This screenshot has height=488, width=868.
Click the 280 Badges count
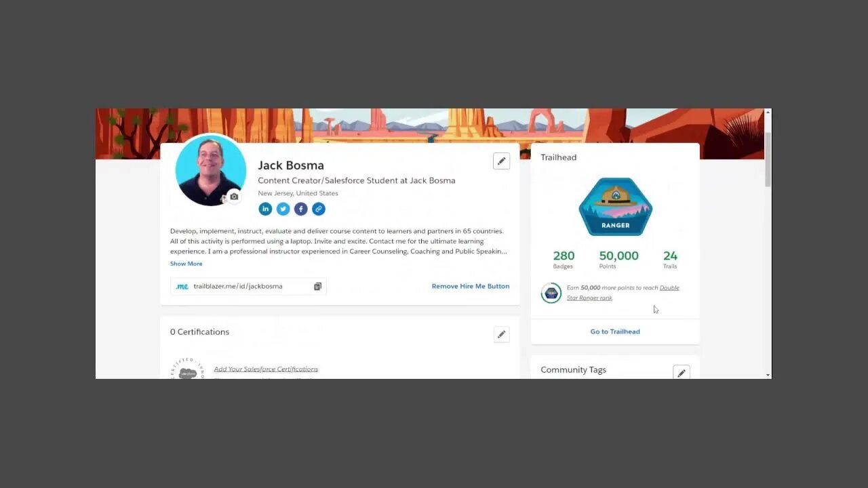[x=564, y=259]
